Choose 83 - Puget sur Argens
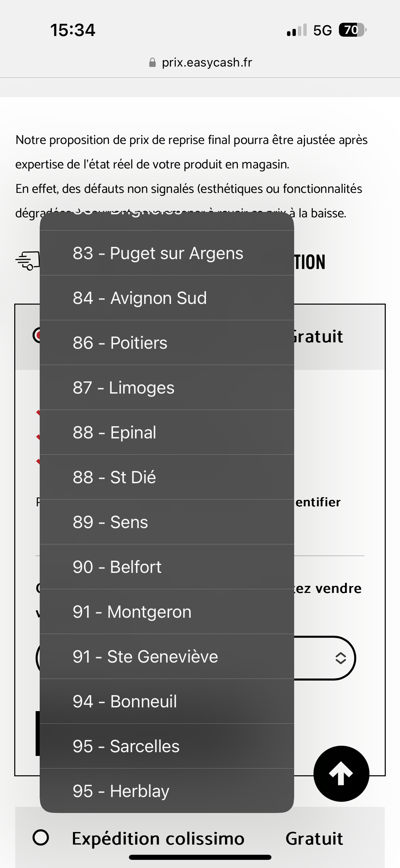Screen dimensions: 400x868 [x=167, y=253]
